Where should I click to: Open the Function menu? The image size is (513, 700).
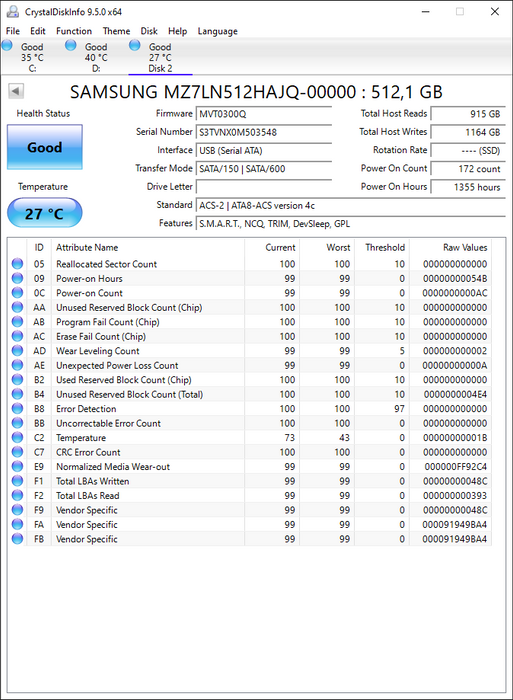(x=74, y=31)
